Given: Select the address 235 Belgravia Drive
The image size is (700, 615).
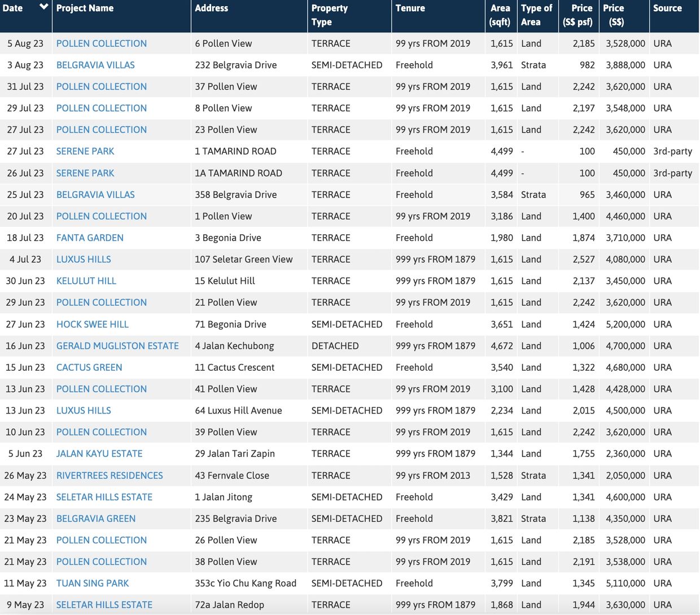Looking at the screenshot, I should (236, 519).
